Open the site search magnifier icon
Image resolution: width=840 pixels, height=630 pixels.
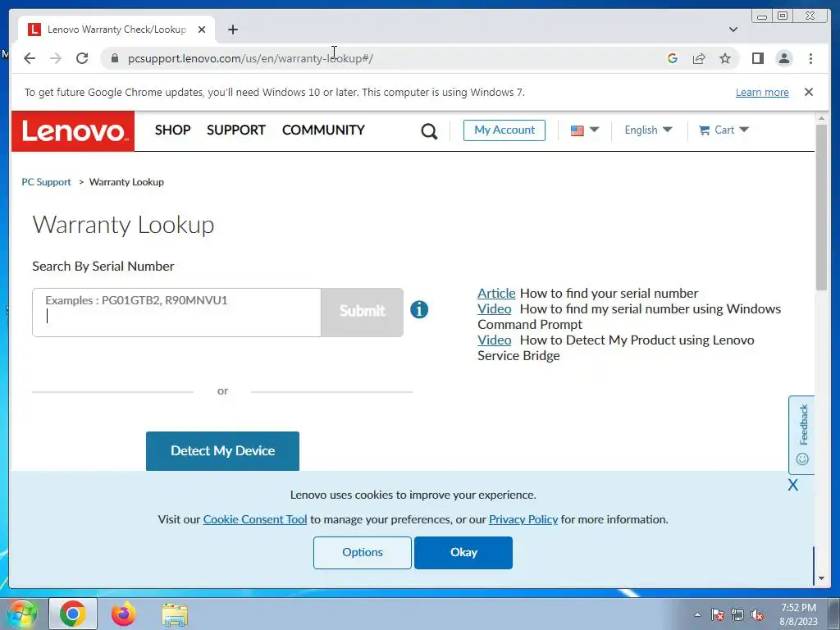pos(429,130)
